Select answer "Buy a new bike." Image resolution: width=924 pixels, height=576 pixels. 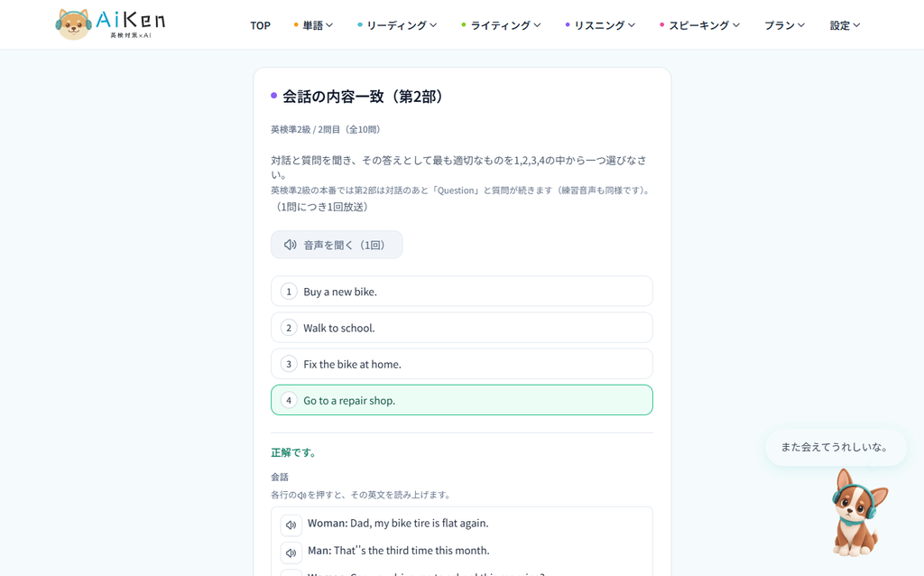coord(461,292)
